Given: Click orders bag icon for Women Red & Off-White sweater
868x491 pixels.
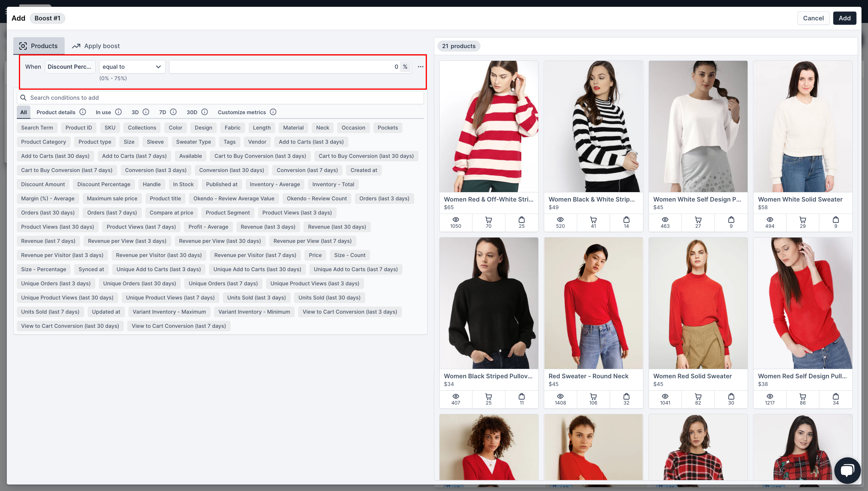Looking at the screenshot, I should tap(522, 220).
